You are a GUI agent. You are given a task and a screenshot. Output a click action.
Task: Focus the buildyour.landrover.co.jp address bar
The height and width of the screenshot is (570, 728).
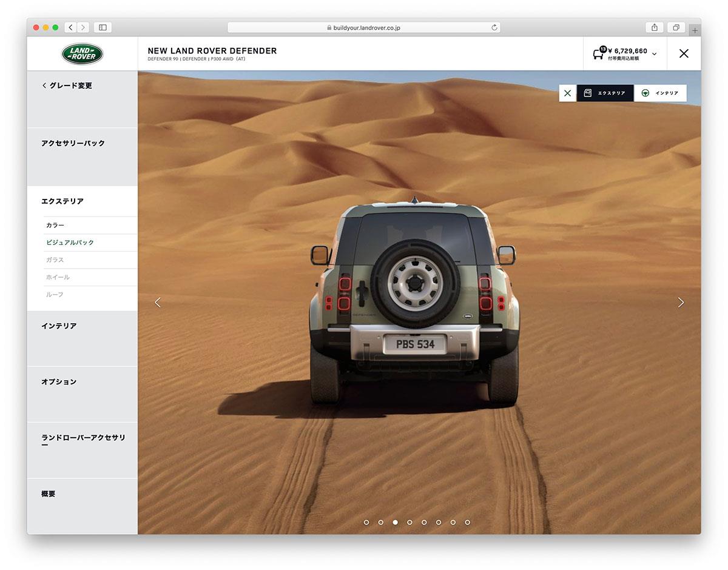[x=364, y=27]
